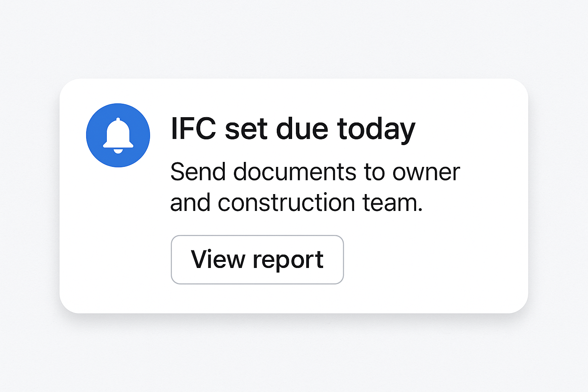Click the word "IFC" in the heading
Viewport: 588px width, 392px height.
193,129
